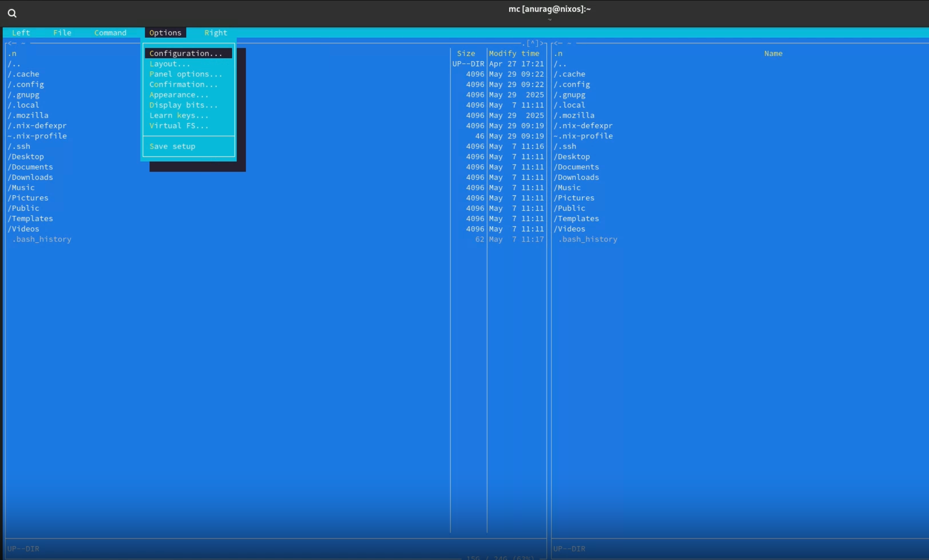Sort left panel by Modify time header
Viewport: 929px width, 560px height.
coord(514,54)
